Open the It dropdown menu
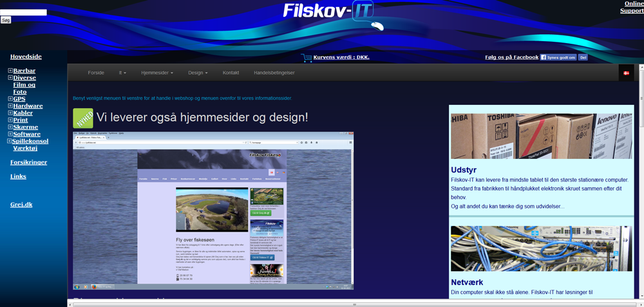The image size is (644, 307). [x=122, y=73]
